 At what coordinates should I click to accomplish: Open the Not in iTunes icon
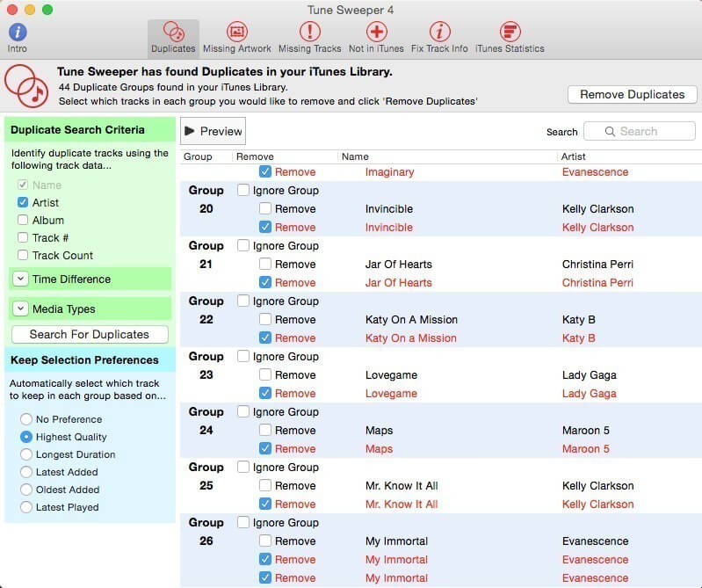click(376, 33)
